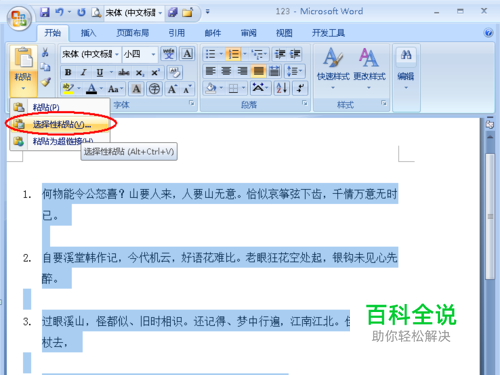Open Word help question mark
This screenshot has height=375, width=500.
point(488,33)
